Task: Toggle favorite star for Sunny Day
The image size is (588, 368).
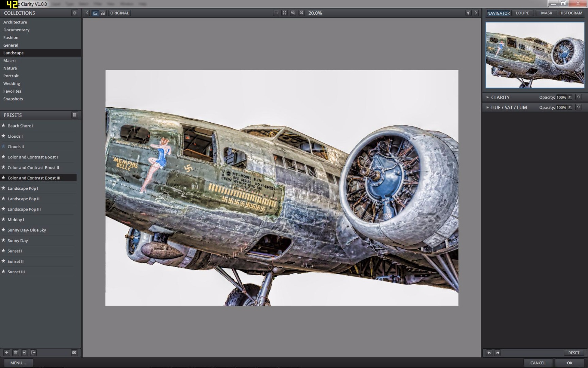Action: [3, 240]
